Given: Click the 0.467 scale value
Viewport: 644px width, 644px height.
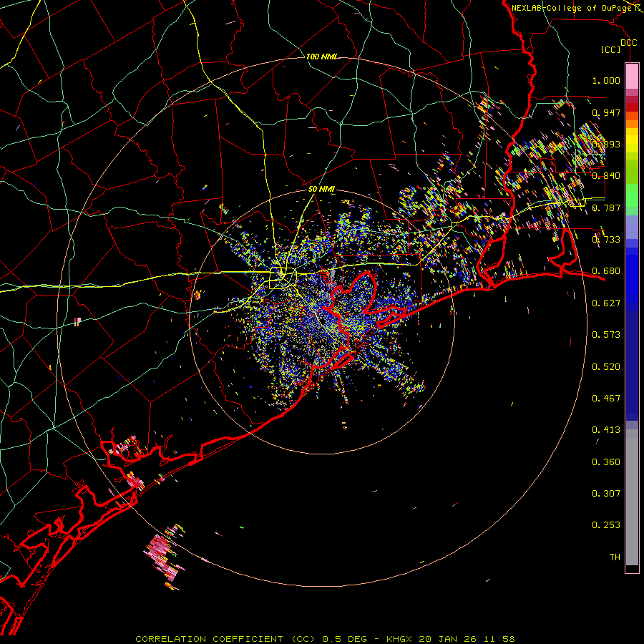Looking at the screenshot, I should (x=606, y=399).
